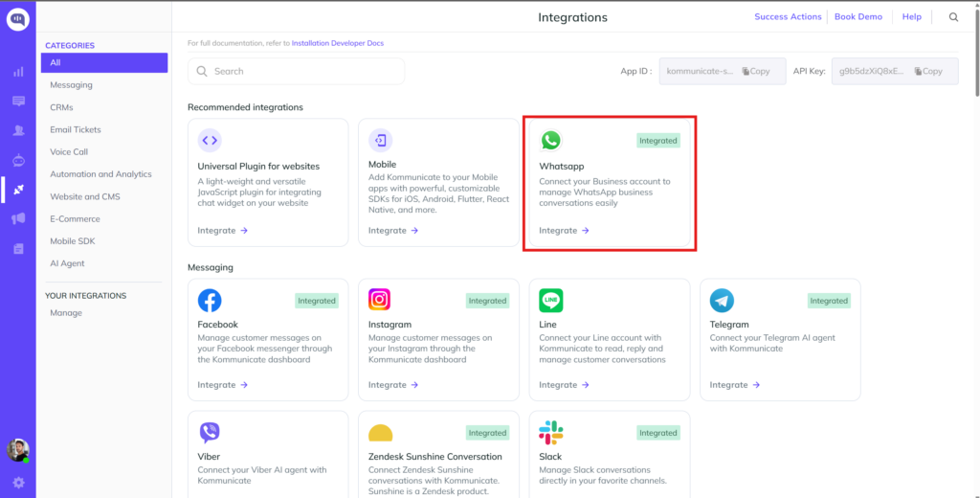This screenshot has height=498, width=980.
Task: Click Integrate on Instagram card
Action: click(x=393, y=385)
